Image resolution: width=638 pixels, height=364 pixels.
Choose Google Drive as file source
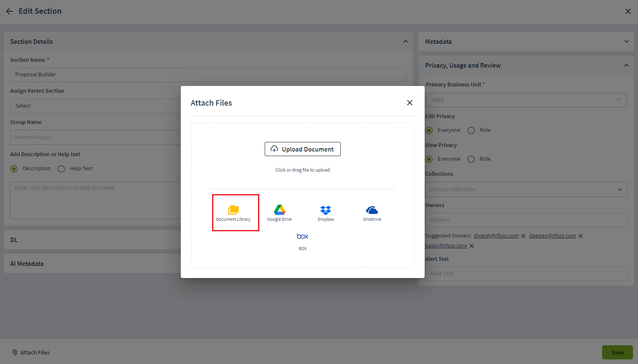[279, 213]
